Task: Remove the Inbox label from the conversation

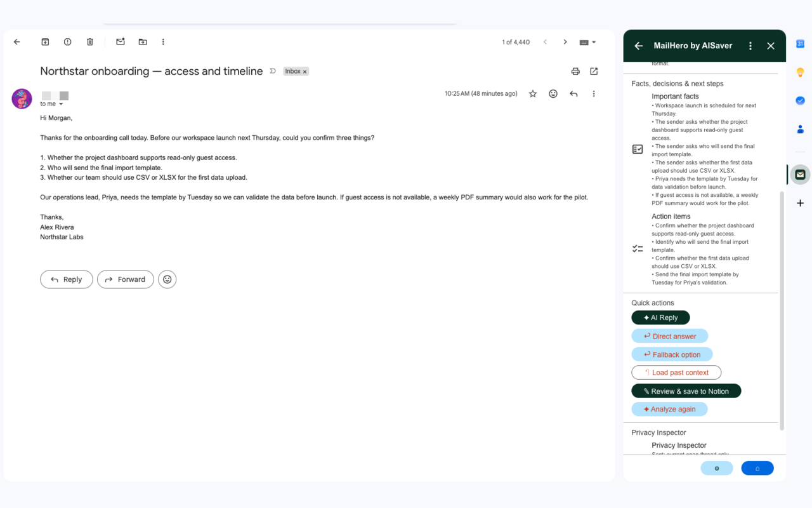Action: point(304,72)
